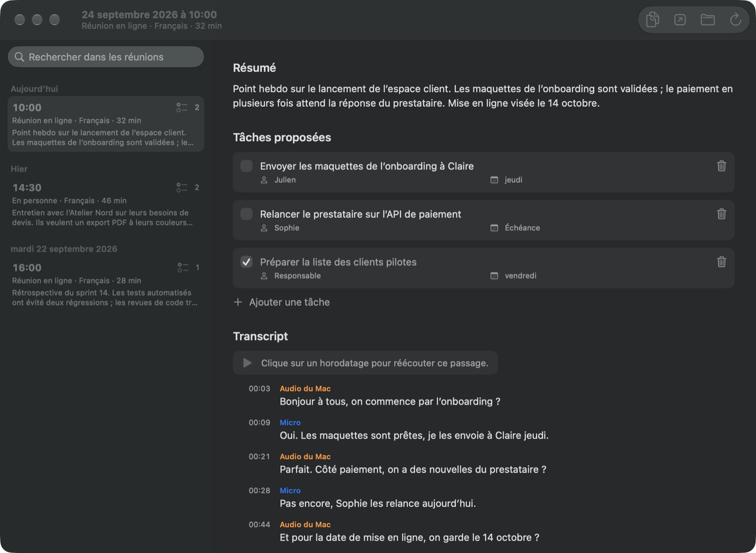756x553 pixels.
Task: Delete the 'Envoyer les maquettes' task via trash icon
Action: pyautogui.click(x=722, y=166)
